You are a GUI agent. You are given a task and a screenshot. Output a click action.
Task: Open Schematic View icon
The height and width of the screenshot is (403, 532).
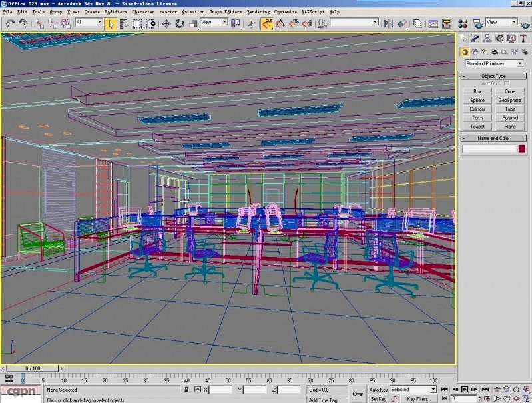(447, 23)
